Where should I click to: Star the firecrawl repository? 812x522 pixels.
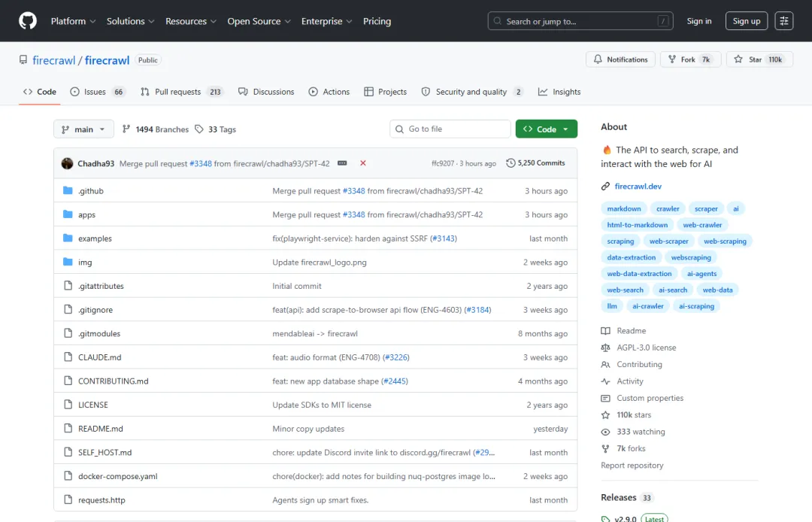click(759, 59)
